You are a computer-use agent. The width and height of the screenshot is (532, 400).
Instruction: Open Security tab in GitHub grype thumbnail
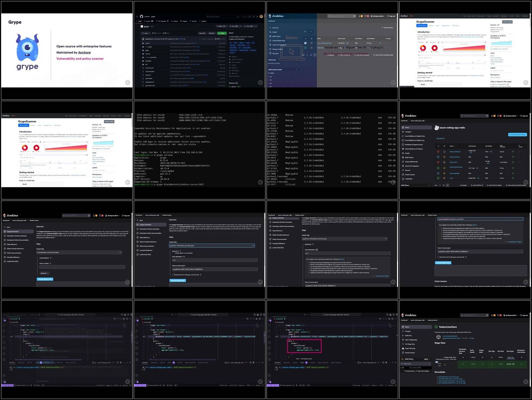(193, 21)
